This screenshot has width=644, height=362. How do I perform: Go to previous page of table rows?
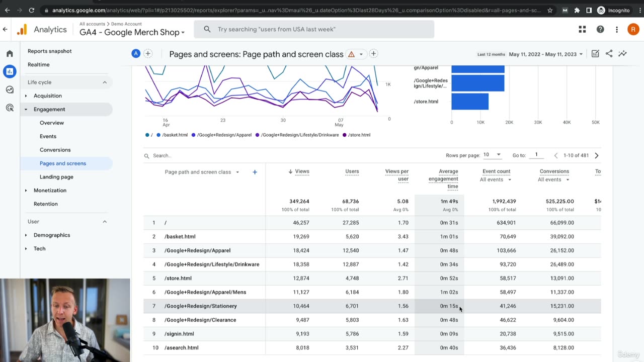[556, 155]
